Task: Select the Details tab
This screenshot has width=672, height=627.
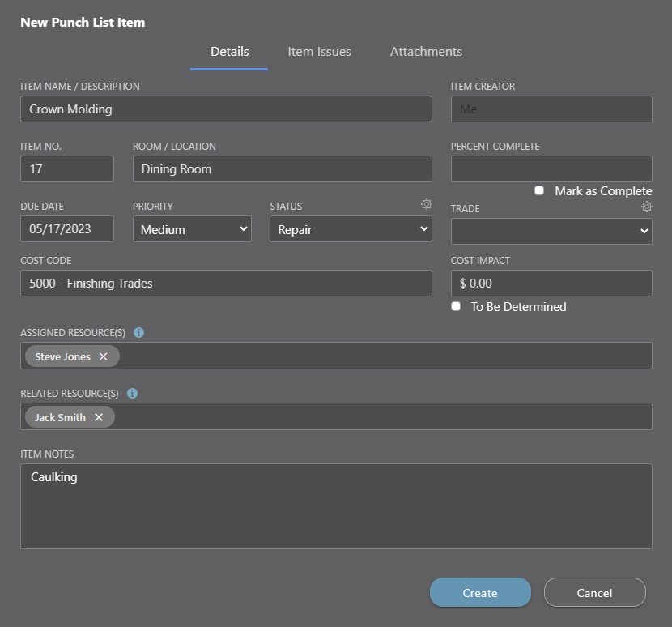Action: coord(229,52)
